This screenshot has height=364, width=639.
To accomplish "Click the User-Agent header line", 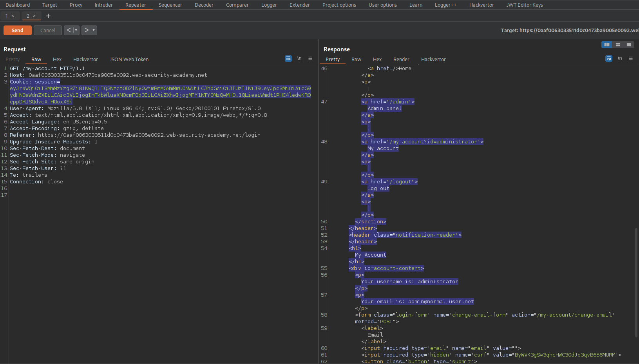I will pyautogui.click(x=135, y=109).
